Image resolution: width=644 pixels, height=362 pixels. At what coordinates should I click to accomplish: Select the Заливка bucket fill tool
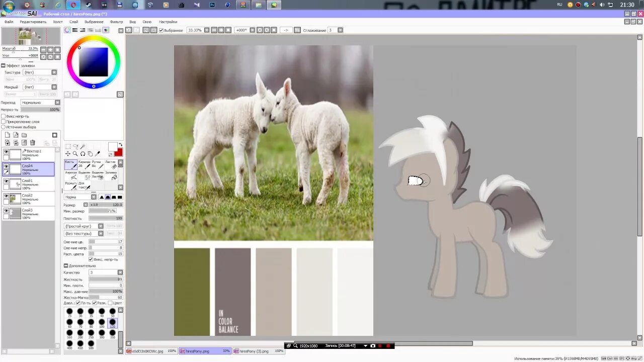click(111, 175)
